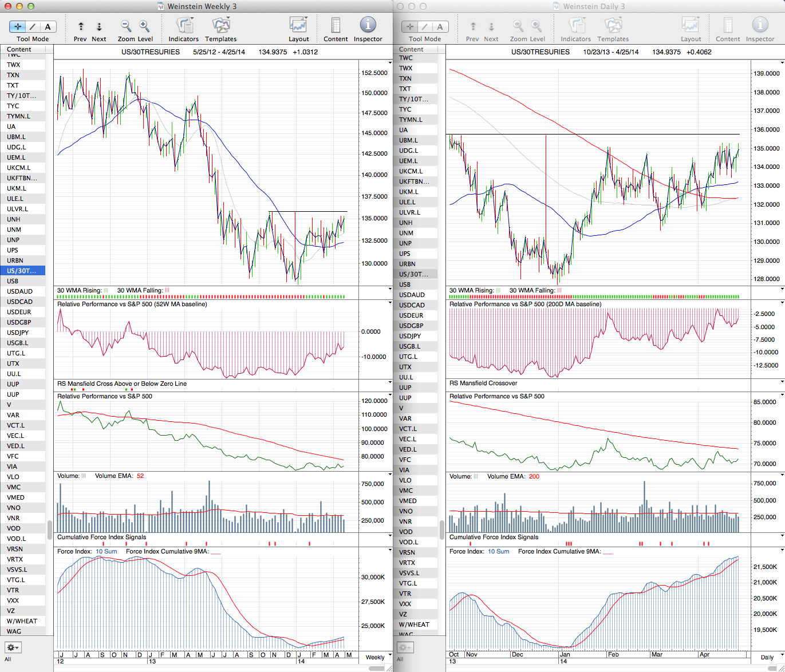This screenshot has height=672, width=785.
Task: Open Indicators in the Weinstein Weekly toolbar
Action: tap(183, 26)
